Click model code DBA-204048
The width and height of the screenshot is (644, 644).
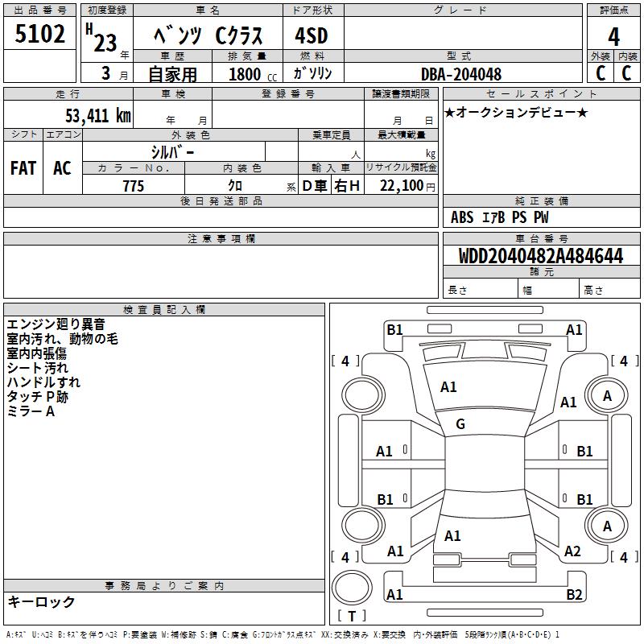(461, 74)
